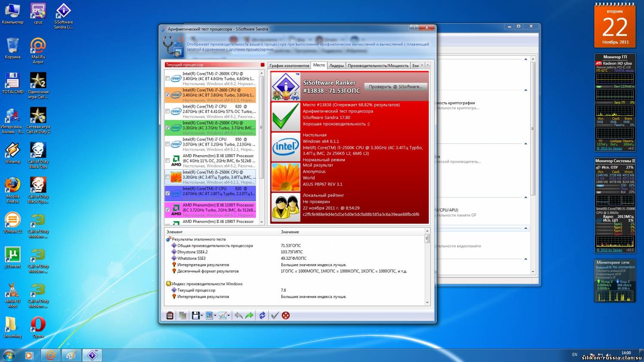The image size is (644, 362).
Task: Check the Phenom II X6 1090T 4GHz checkbox
Action: pos(167,161)
